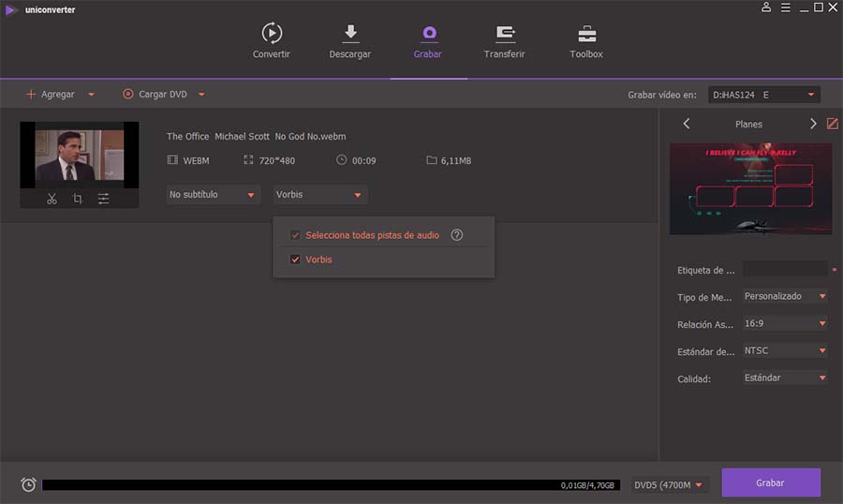The height and width of the screenshot is (504, 843).
Task: Click the uniconverter logo icon
Action: [x=10, y=9]
